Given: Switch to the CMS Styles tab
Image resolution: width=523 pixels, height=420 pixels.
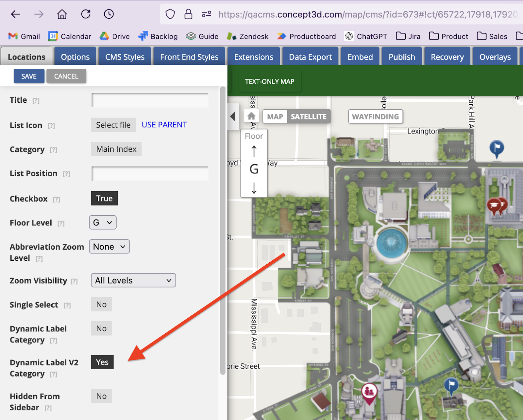Looking at the screenshot, I should point(125,57).
